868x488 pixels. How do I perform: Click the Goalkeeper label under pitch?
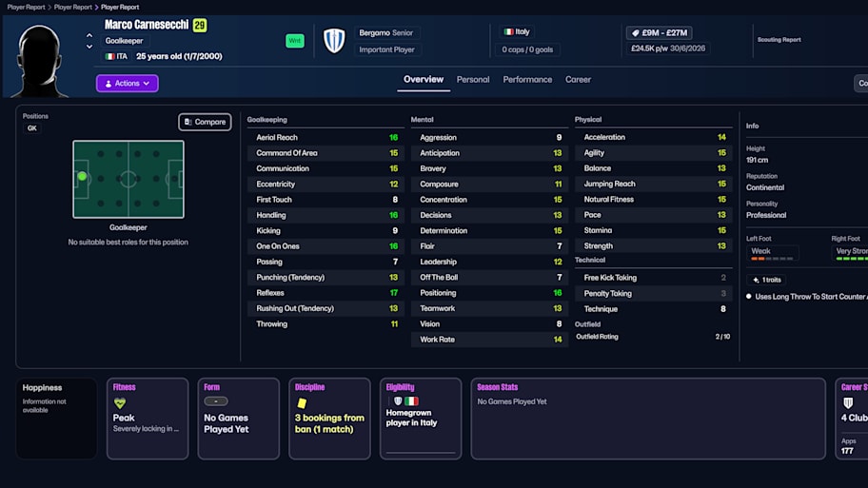pos(128,227)
